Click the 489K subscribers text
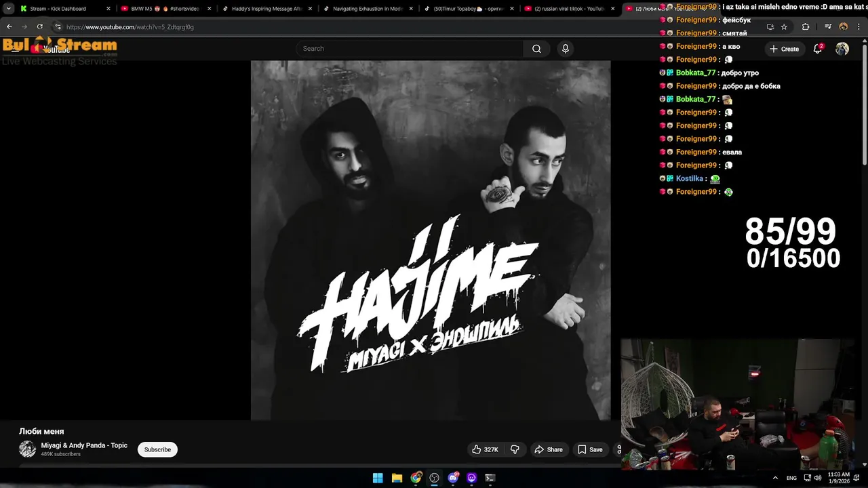The height and width of the screenshot is (488, 868). pyautogui.click(x=60, y=454)
